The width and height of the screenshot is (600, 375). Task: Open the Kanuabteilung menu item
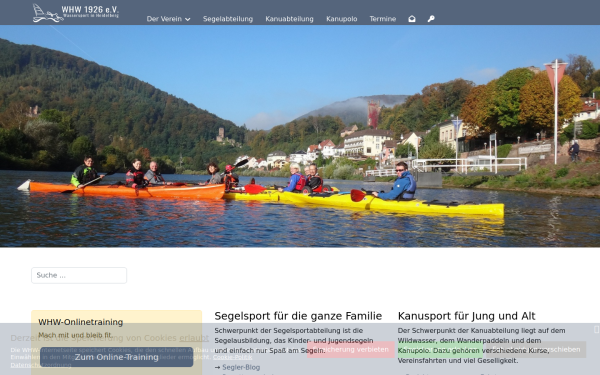coord(289,19)
